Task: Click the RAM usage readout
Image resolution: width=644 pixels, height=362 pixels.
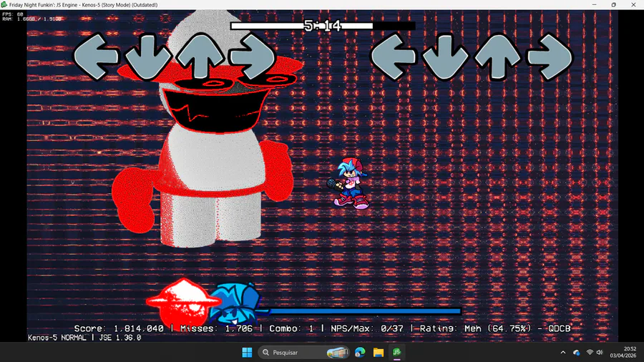Action: point(32,19)
